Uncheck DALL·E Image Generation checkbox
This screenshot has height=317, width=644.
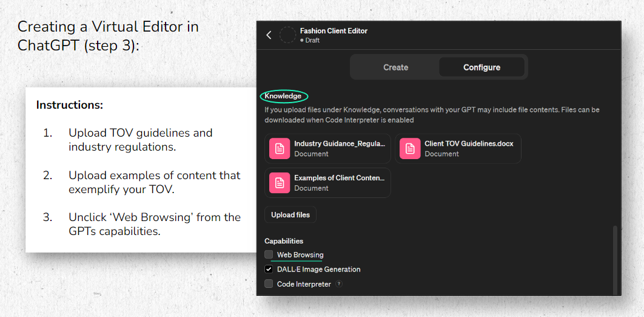269,269
